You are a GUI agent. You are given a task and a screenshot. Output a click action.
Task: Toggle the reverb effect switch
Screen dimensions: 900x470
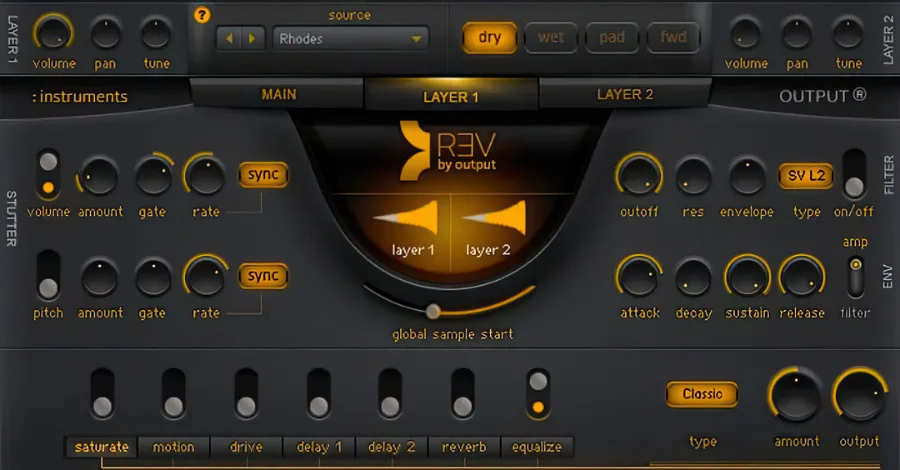pos(463,395)
